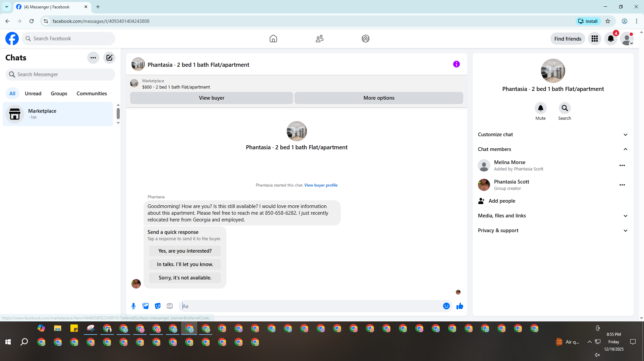Image resolution: width=644 pixels, height=361 pixels.
Task: Attach a photo or file
Action: [x=146, y=306]
